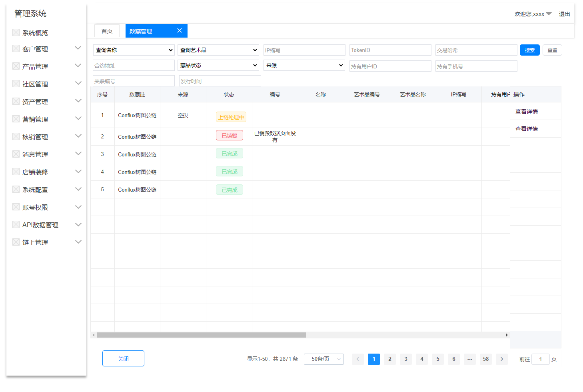The height and width of the screenshot is (392, 583).
Task: Expand the 资产管理 menu chevron
Action: click(x=78, y=101)
